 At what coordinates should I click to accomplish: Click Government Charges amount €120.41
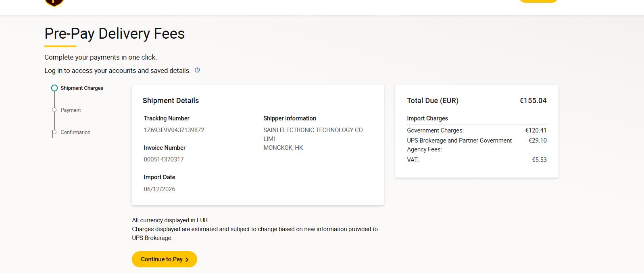pos(536,130)
